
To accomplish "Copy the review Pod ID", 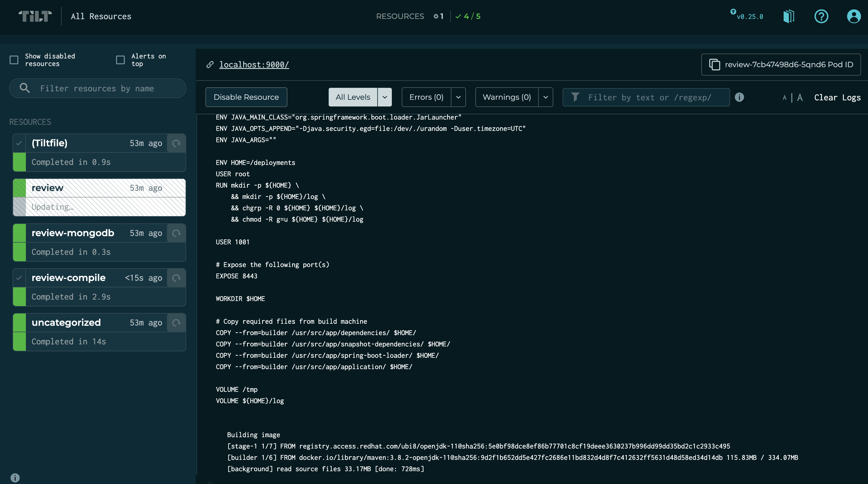I will (x=781, y=64).
